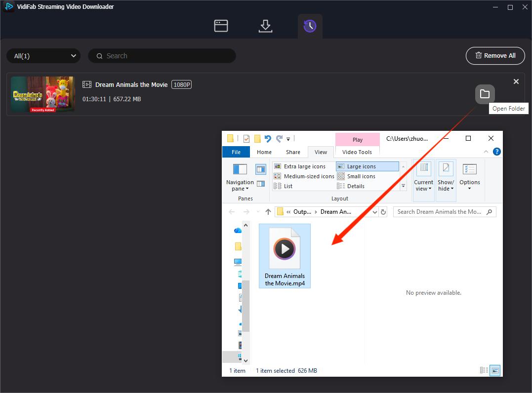Image resolution: width=532 pixels, height=393 pixels.
Task: Click the Search Dream Animals field
Action: [x=440, y=212]
